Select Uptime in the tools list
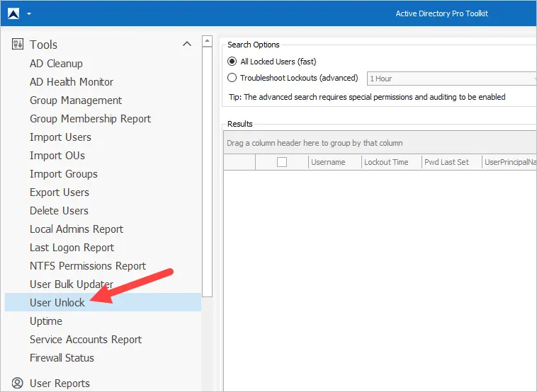This screenshot has height=392, width=537. pyautogui.click(x=46, y=321)
